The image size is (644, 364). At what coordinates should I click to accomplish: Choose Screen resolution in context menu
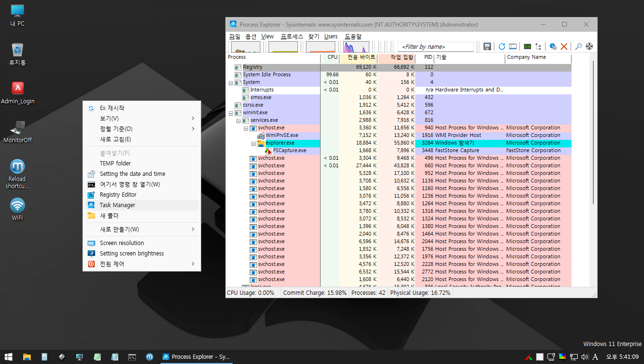coord(142,243)
